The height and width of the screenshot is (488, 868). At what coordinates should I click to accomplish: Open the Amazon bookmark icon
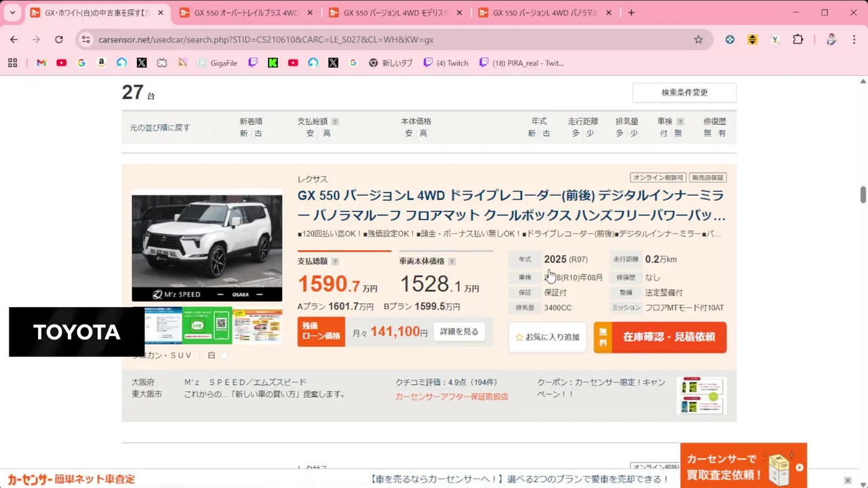click(102, 63)
